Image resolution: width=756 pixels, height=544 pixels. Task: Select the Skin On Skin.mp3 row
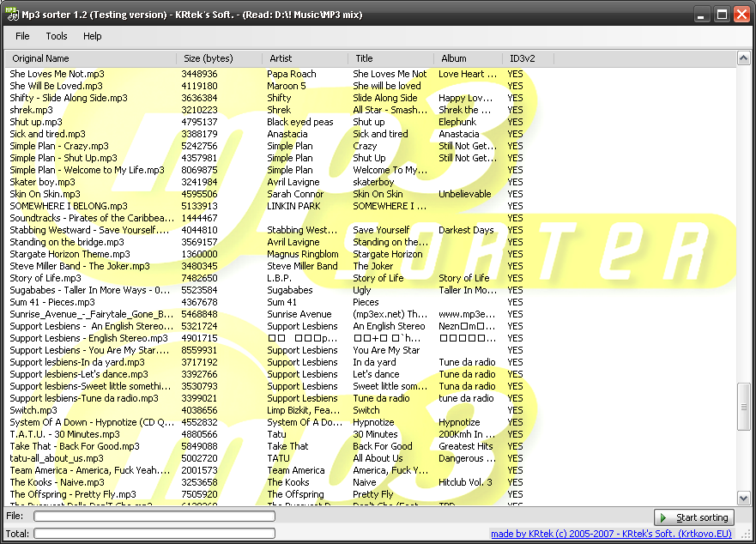(45, 195)
